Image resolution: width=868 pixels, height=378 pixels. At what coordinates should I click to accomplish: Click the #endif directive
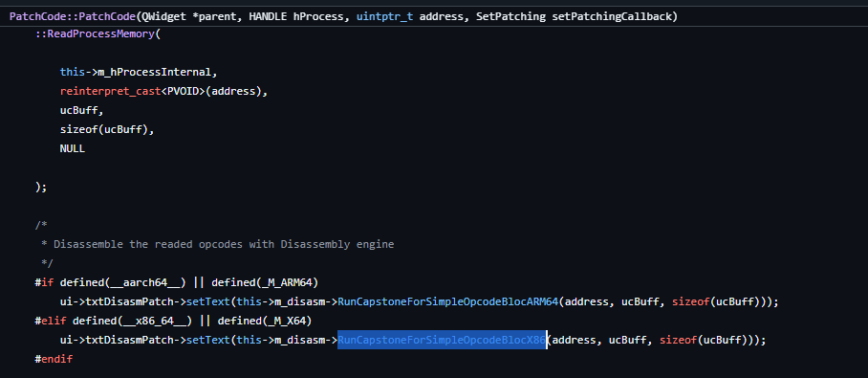[x=54, y=359]
